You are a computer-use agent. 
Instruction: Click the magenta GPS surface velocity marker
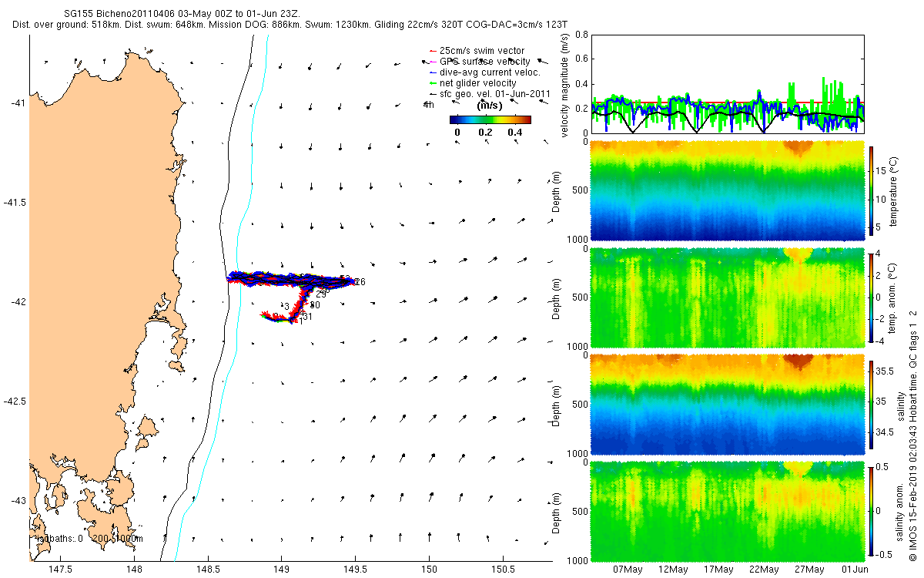point(431,61)
